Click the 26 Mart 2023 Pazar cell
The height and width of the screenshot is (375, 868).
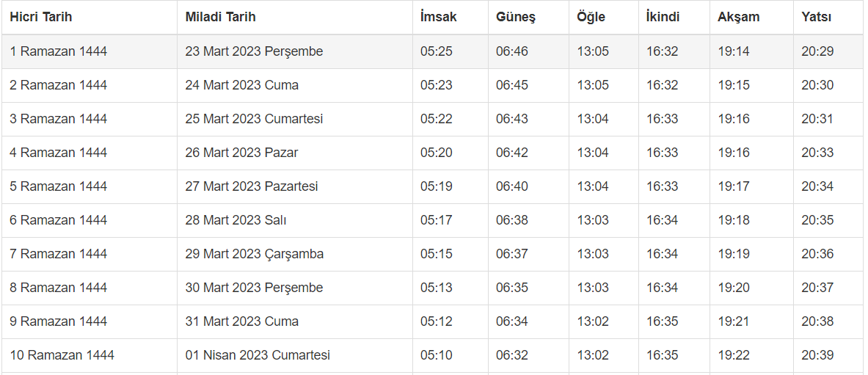tap(241, 153)
